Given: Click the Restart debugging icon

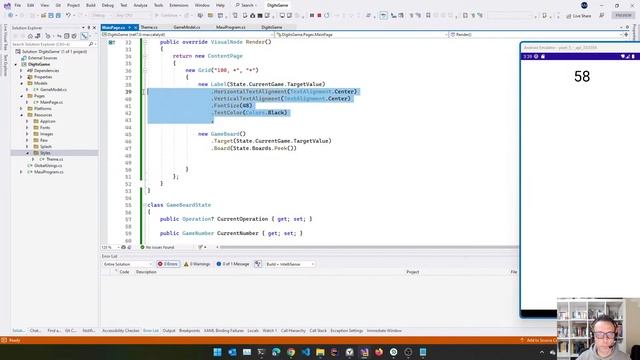Looking at the screenshot, I should 327,16.
